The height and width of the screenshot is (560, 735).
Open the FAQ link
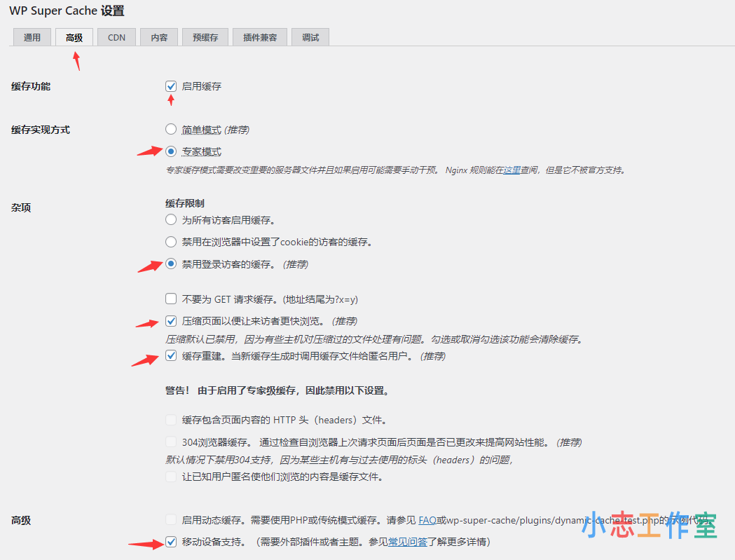coord(426,521)
